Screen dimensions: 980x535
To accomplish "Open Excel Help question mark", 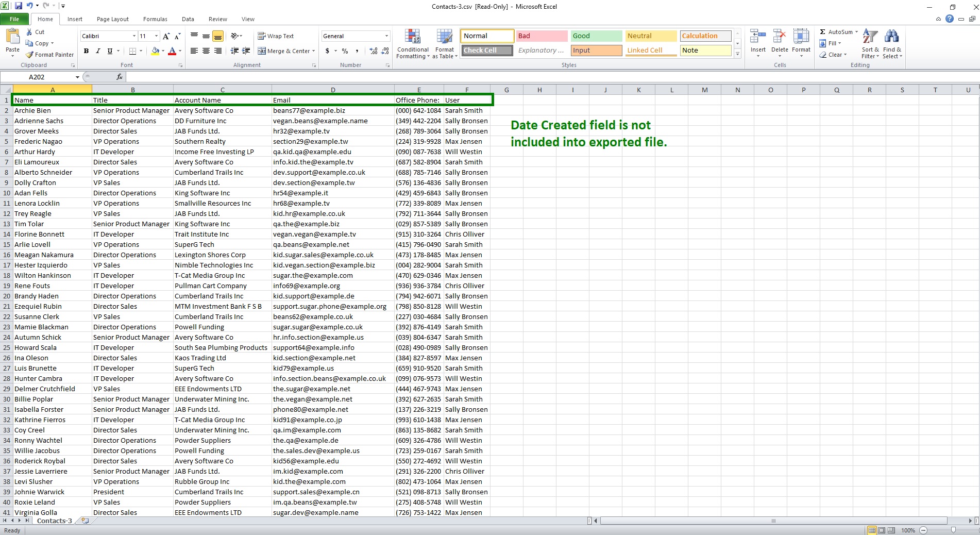I will [x=949, y=19].
